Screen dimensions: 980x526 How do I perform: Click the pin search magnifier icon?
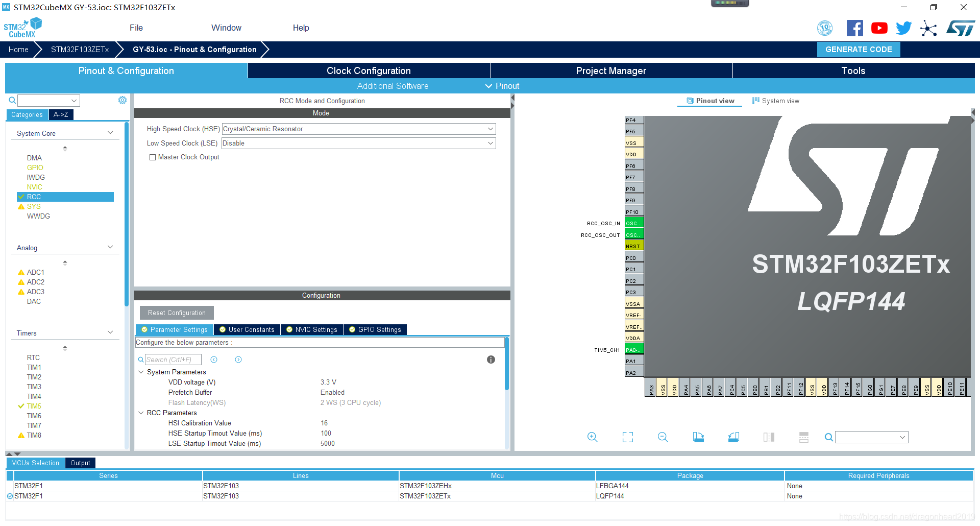[x=829, y=437]
